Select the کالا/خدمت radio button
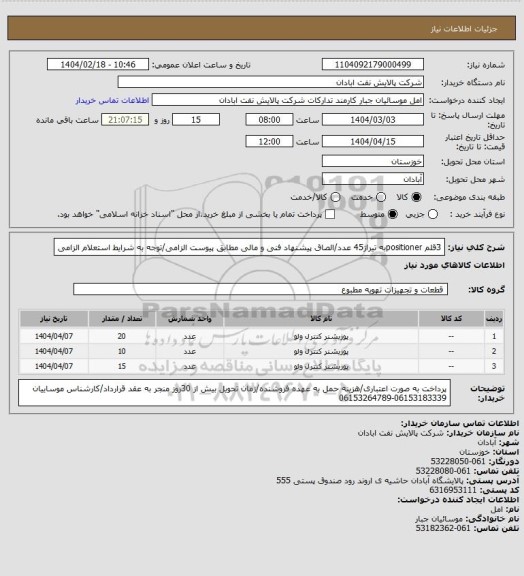The image size is (524, 576). point(335,197)
